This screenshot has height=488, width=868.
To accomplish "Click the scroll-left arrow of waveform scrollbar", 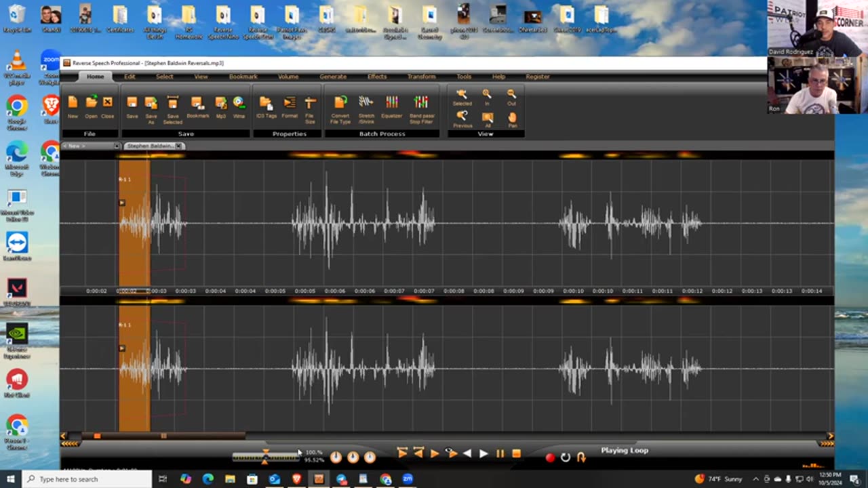I will (64, 436).
